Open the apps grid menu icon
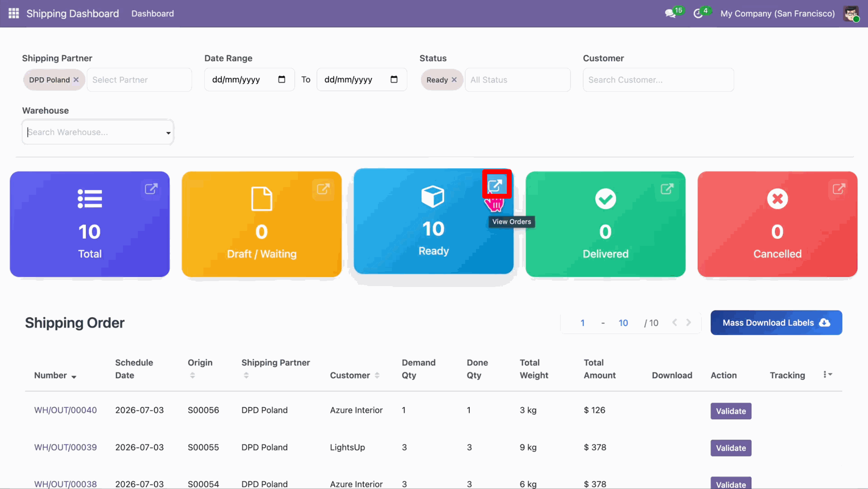 (x=14, y=14)
